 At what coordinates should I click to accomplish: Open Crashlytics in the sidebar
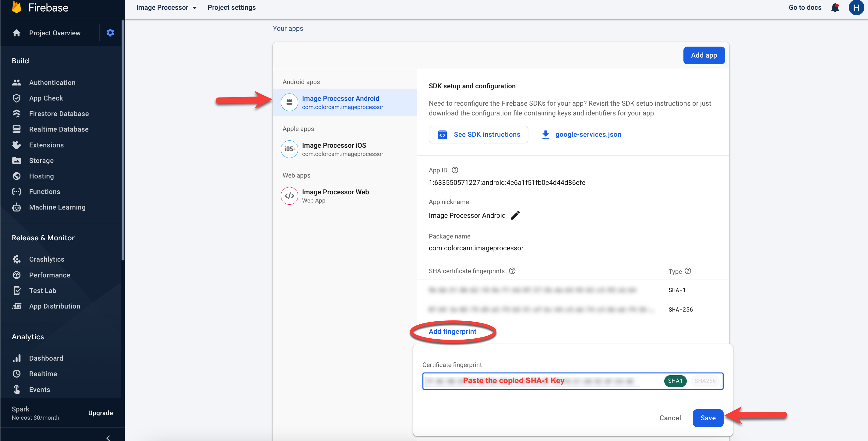[47, 259]
